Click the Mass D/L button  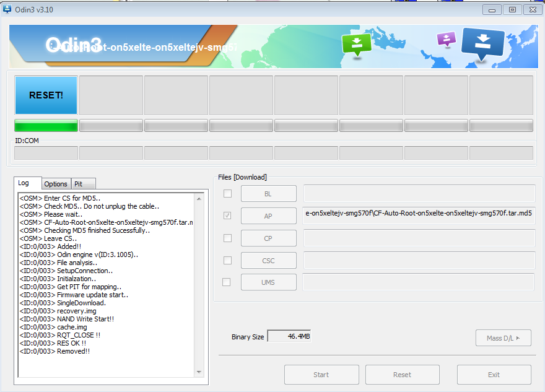(504, 338)
